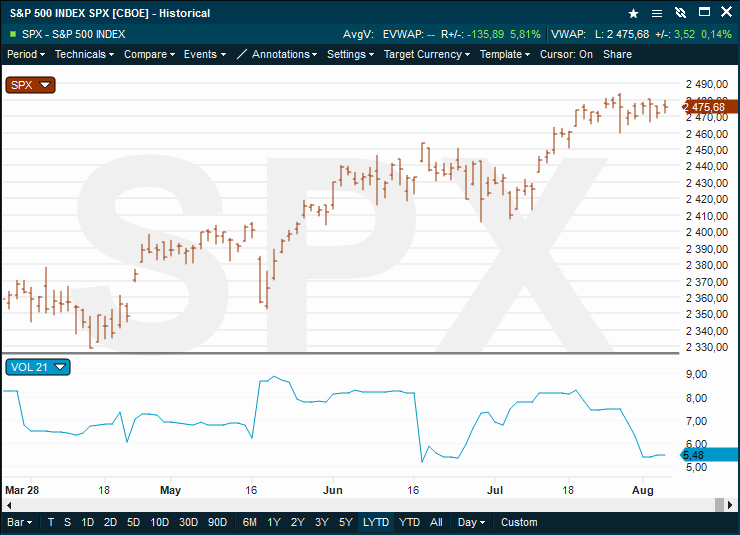Expand the Day interval dropdown

(471, 522)
